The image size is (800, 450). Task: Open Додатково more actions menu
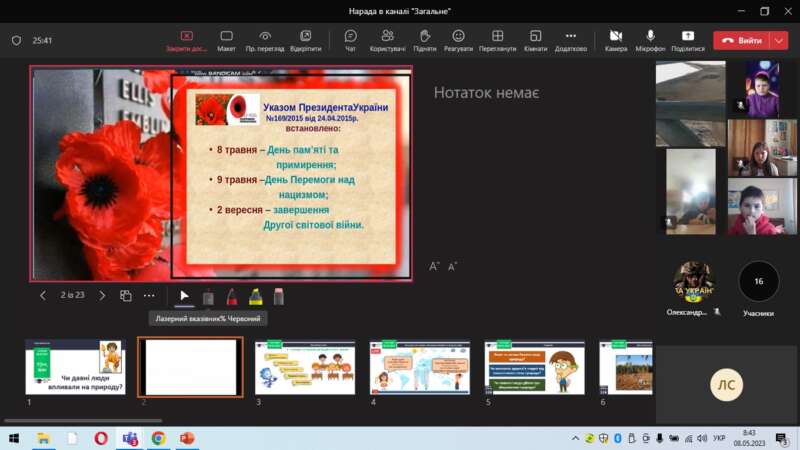coord(571,40)
